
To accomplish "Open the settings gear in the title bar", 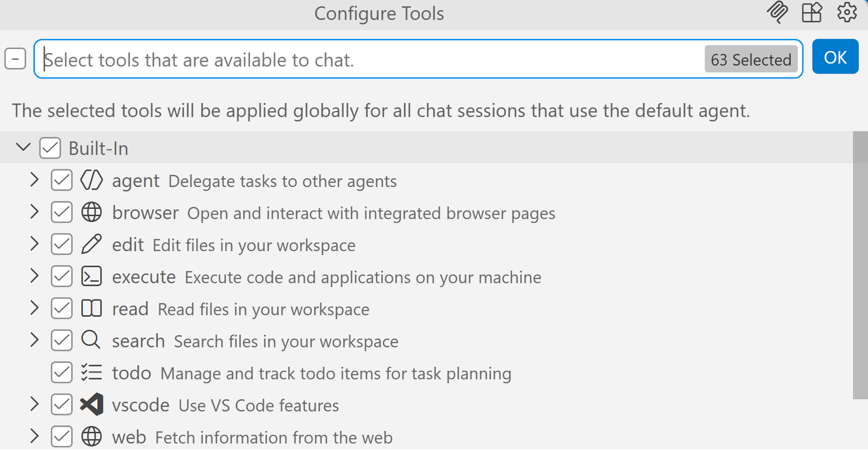I will (846, 12).
